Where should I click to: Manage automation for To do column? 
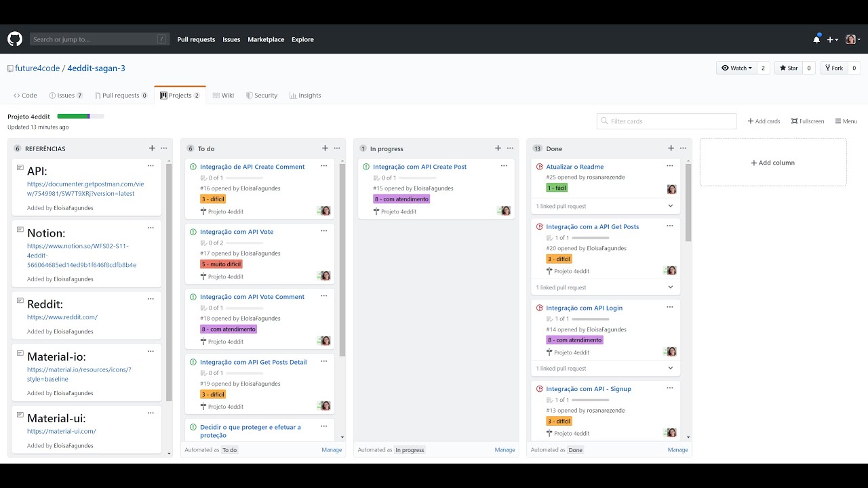tap(332, 450)
